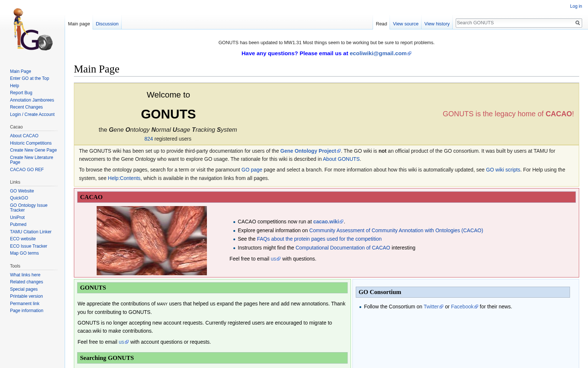Open the View history tab
Image resolution: width=588 pixels, height=368 pixels.
[x=437, y=24]
